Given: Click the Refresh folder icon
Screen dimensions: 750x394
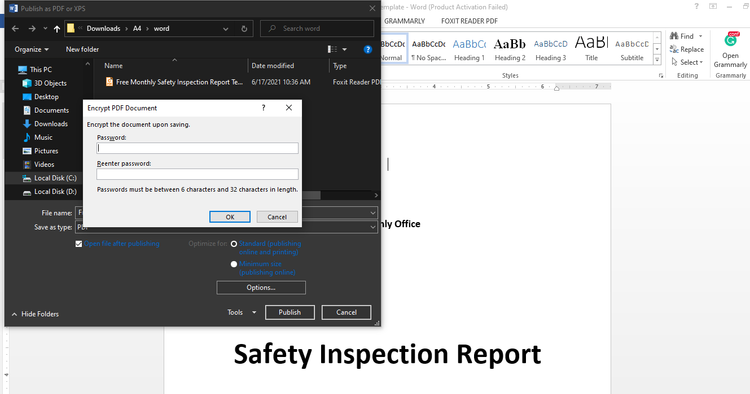Looking at the screenshot, I should pyautogui.click(x=244, y=29).
